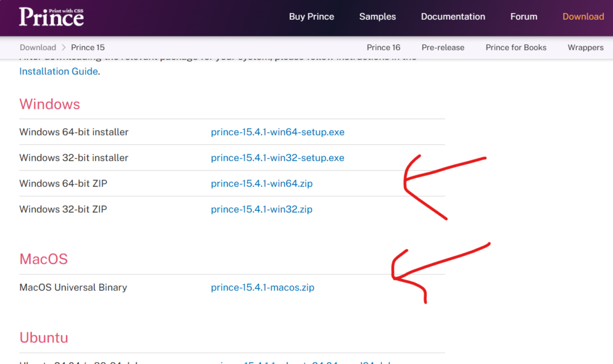Open the Installation Guide link
This screenshot has height=364, width=613.
(58, 71)
